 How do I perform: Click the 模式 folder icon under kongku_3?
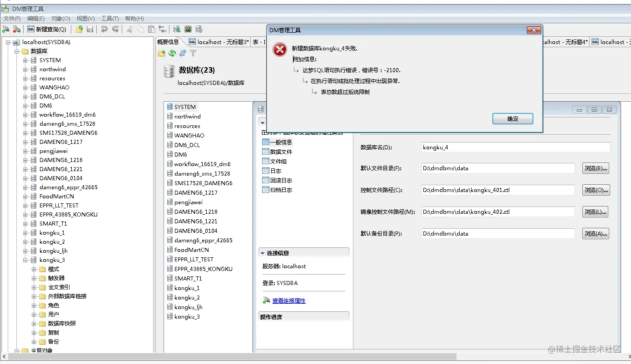42,269
